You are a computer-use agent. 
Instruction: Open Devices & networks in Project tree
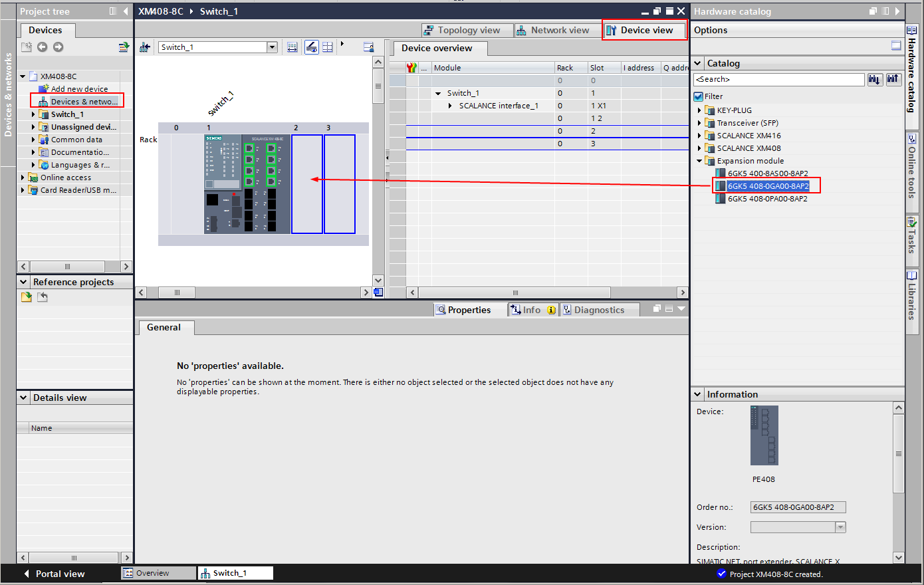tap(78, 102)
